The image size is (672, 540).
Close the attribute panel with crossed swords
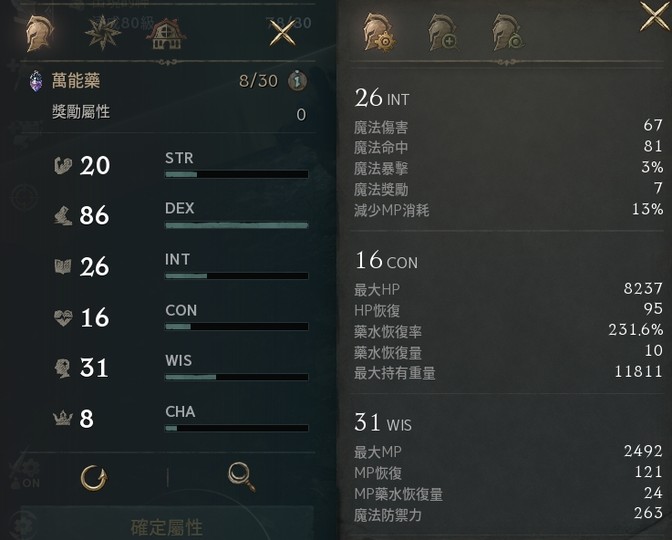click(x=284, y=34)
